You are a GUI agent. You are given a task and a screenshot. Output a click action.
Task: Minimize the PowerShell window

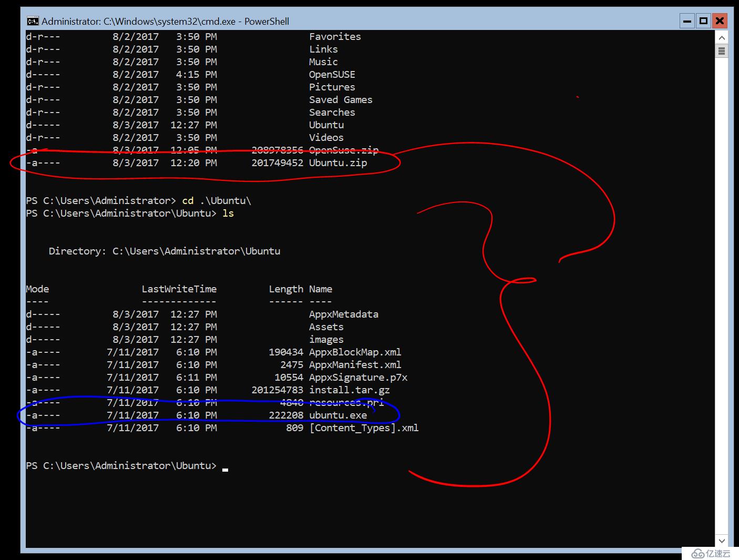point(687,21)
